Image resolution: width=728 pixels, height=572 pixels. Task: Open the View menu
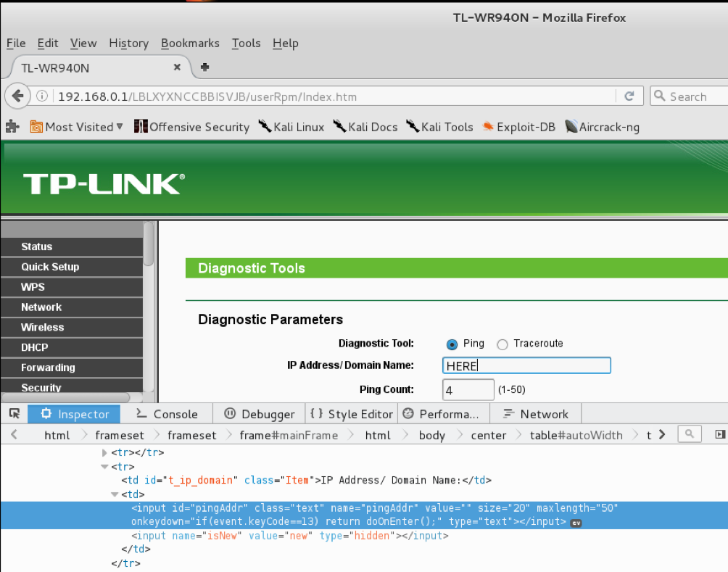click(x=83, y=43)
